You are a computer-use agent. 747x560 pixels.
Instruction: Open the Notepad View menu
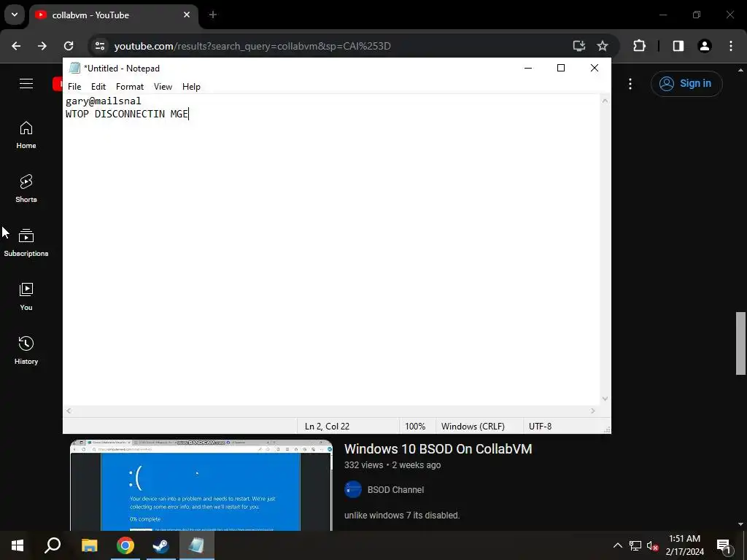coord(163,87)
